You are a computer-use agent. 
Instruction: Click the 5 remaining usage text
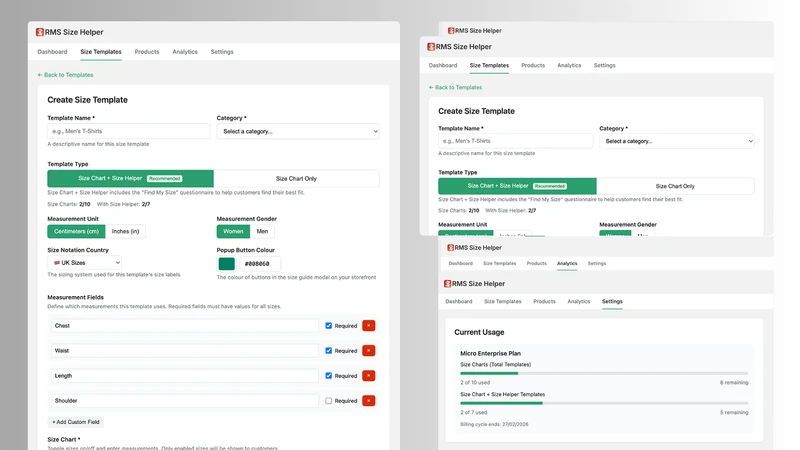734,412
